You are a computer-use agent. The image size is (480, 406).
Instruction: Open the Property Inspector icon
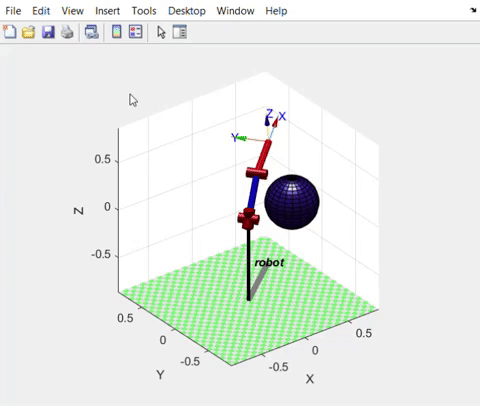[180, 32]
